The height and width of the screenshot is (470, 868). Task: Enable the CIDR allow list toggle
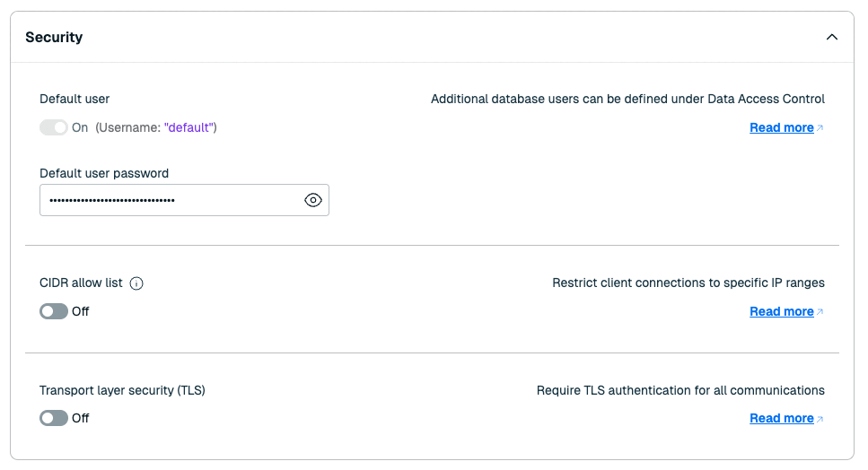pyautogui.click(x=54, y=311)
